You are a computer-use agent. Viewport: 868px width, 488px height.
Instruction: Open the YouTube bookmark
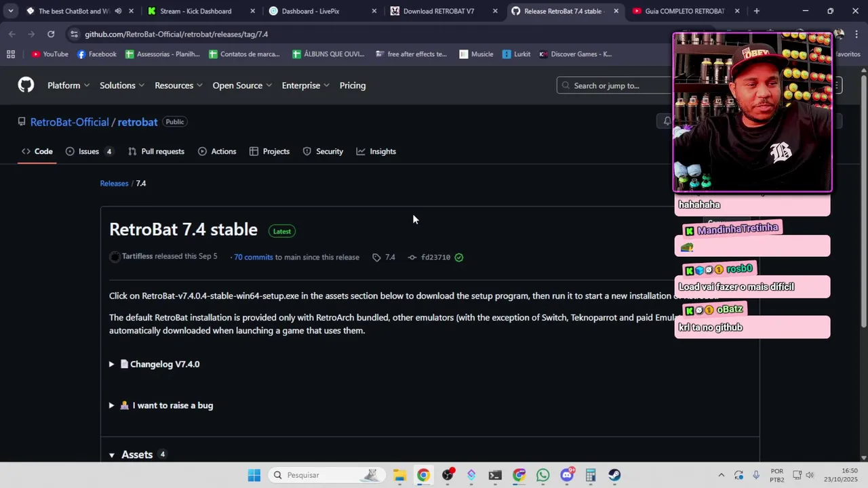click(50, 54)
